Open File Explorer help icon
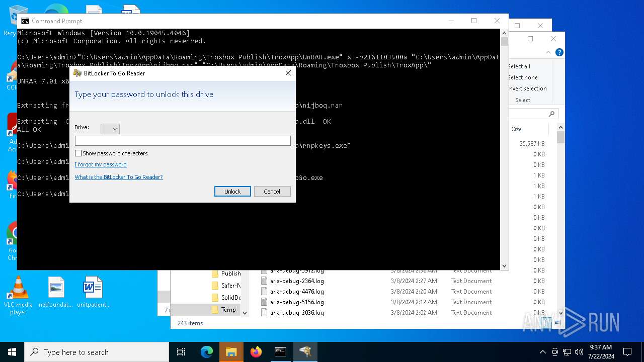Screen dimensions: 644x362 click(559, 52)
